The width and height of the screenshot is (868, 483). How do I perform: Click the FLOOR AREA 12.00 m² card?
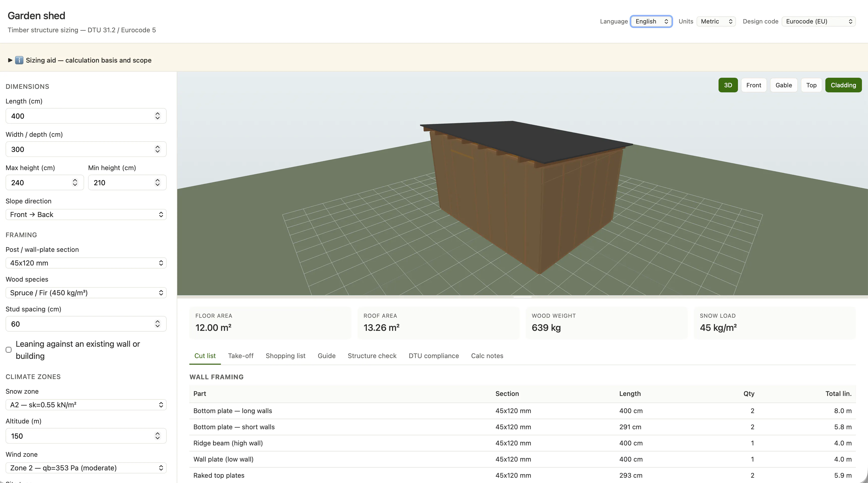[x=270, y=323]
